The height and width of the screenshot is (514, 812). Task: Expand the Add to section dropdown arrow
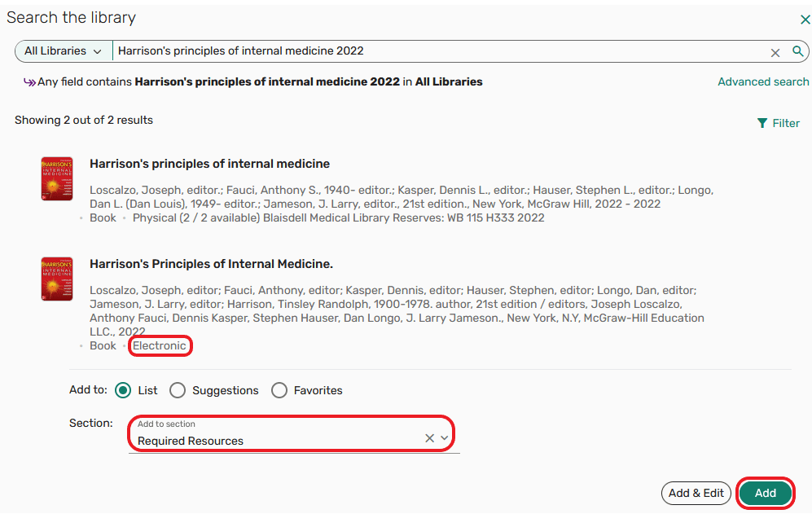click(445, 438)
